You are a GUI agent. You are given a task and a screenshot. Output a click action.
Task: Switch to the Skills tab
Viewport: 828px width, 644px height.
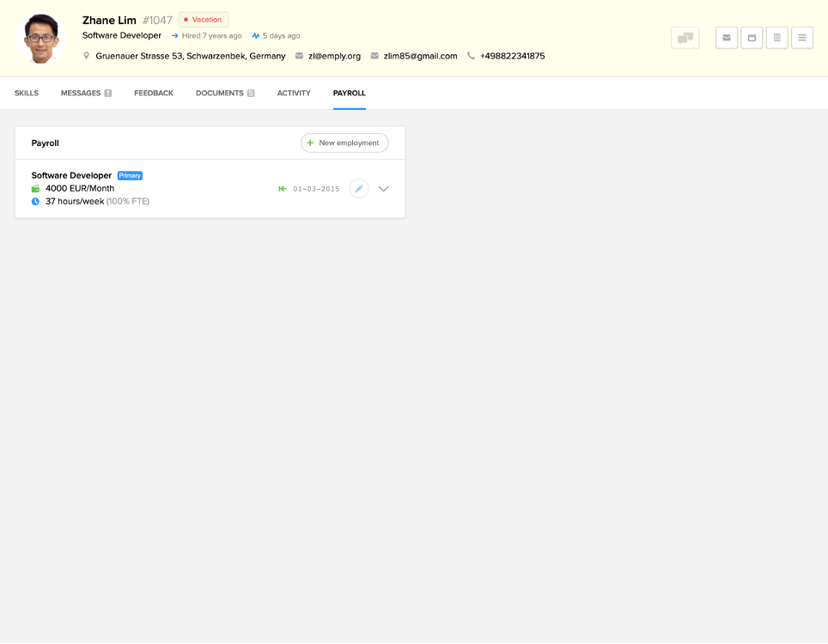[27, 93]
